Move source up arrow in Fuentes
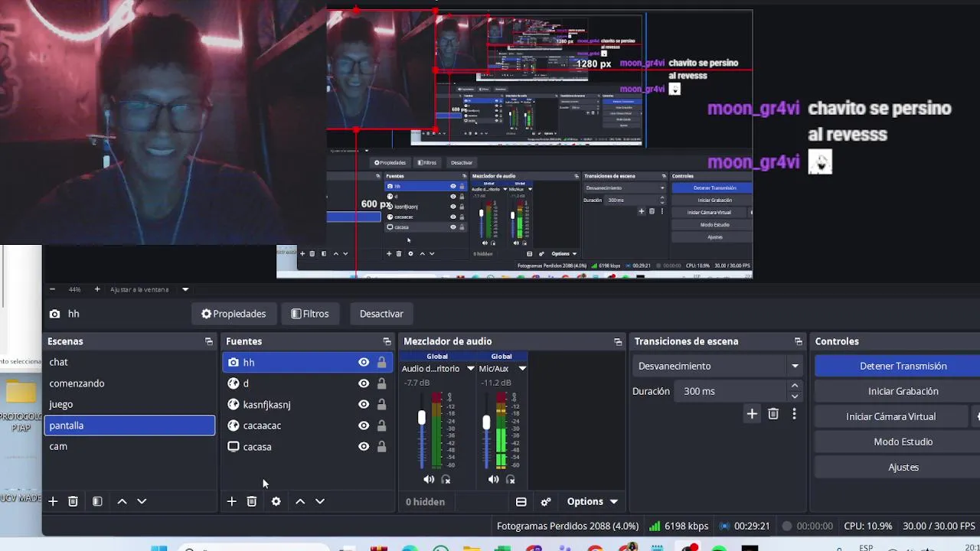Screen dimensions: 980x551 (x=300, y=501)
